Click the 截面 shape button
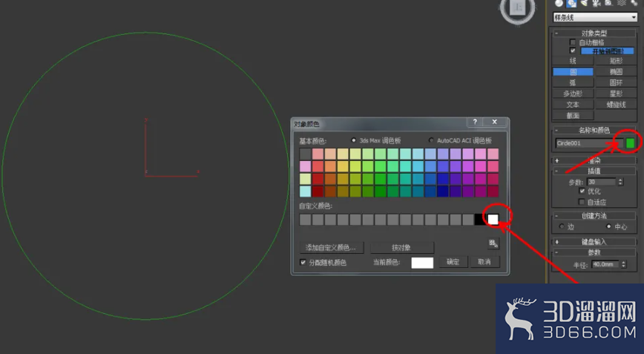The height and width of the screenshot is (354, 644). coord(573,116)
